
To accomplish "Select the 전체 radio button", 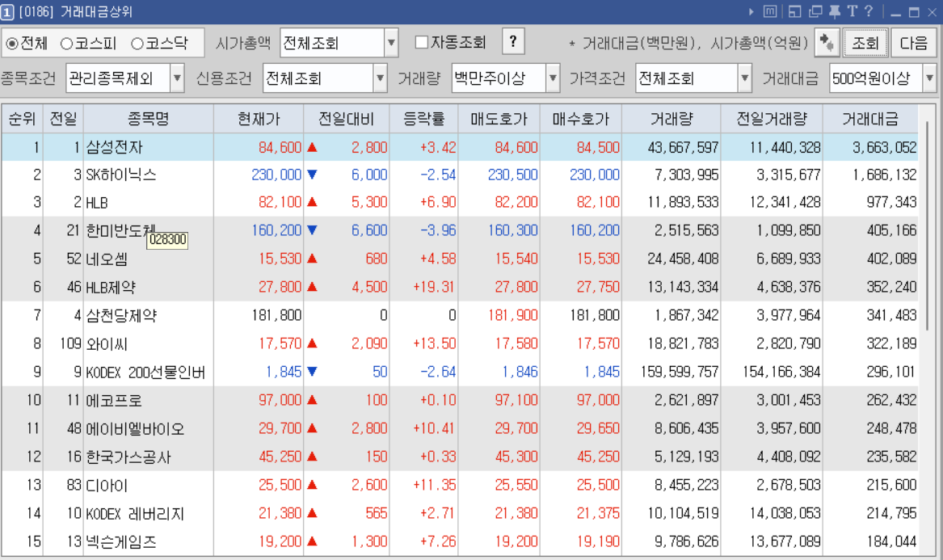I will [12, 44].
